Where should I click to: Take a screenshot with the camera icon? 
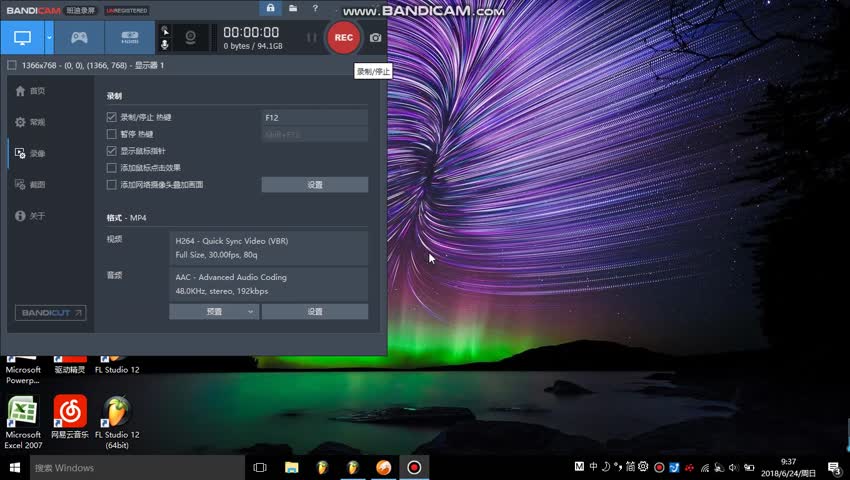[375, 37]
